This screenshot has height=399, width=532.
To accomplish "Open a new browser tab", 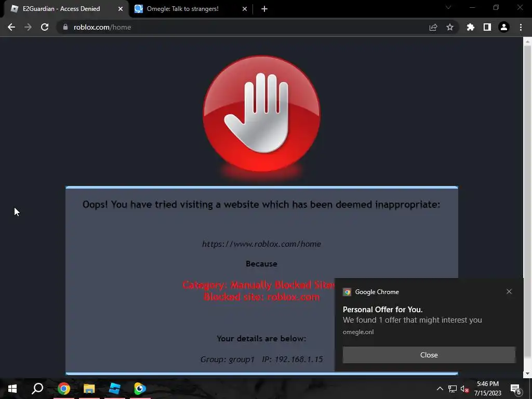I will coord(264,9).
